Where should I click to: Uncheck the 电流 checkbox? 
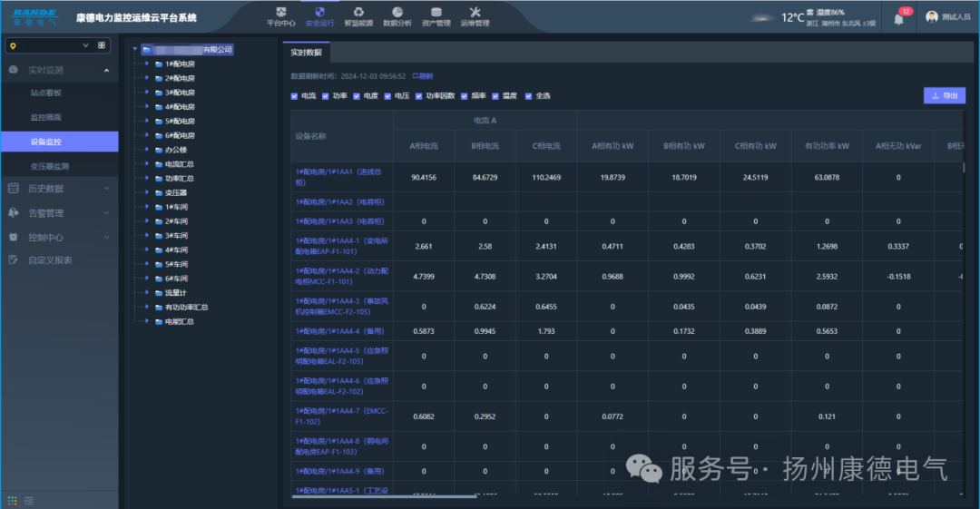(x=294, y=96)
